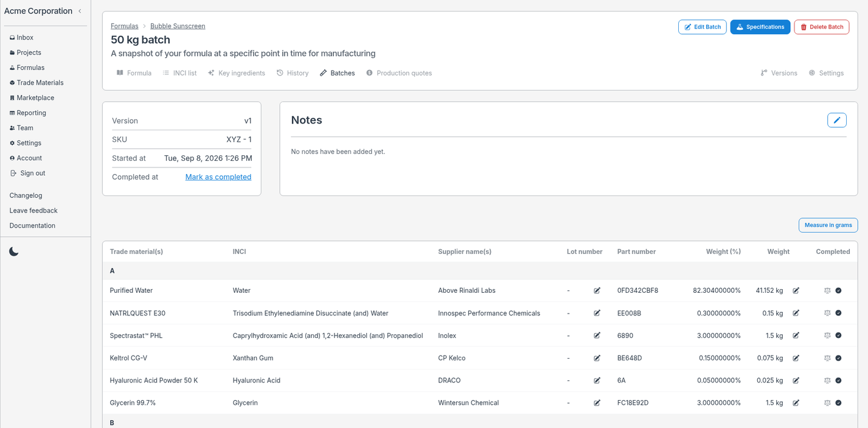Click the Edit Batch button
The width and height of the screenshot is (868, 428).
point(702,27)
